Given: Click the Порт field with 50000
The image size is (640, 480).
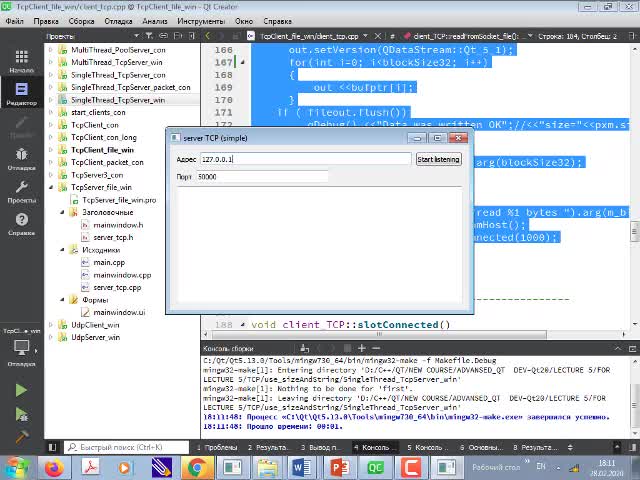Looking at the screenshot, I should coord(262,177).
